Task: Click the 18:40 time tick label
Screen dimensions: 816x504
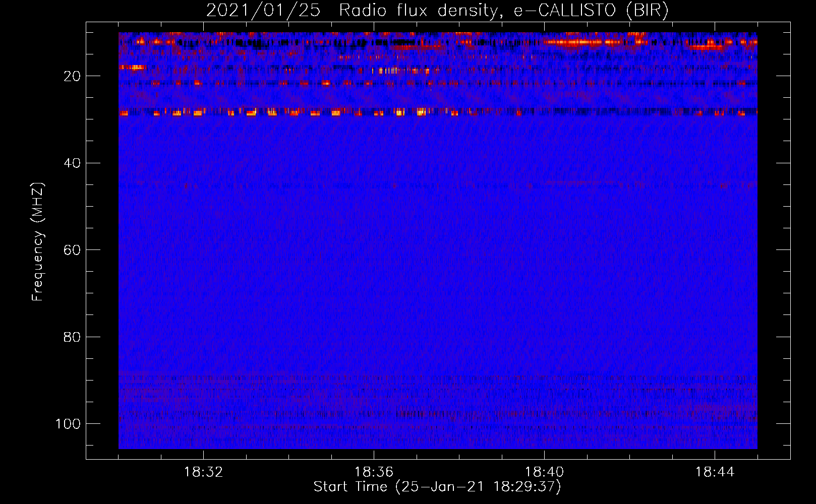Action: [544, 472]
